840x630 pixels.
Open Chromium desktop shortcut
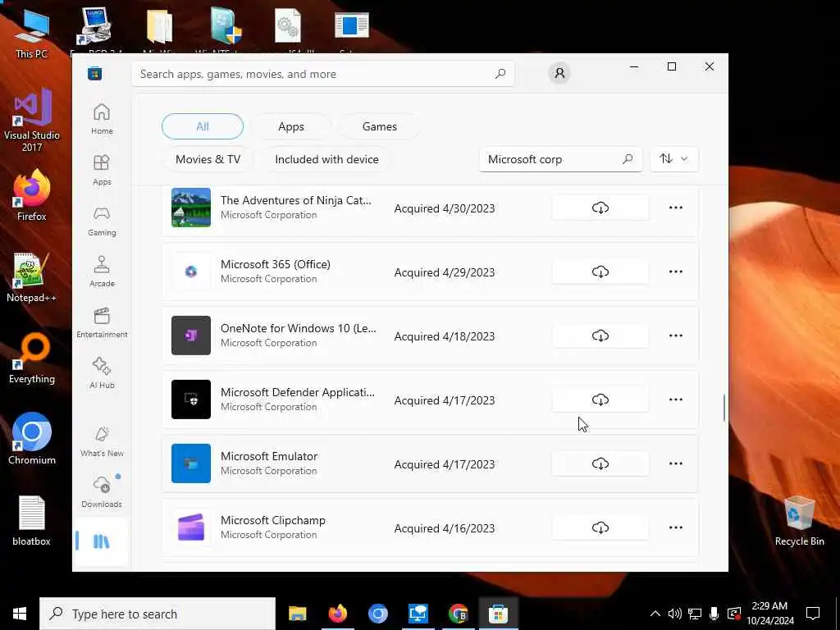(x=32, y=440)
